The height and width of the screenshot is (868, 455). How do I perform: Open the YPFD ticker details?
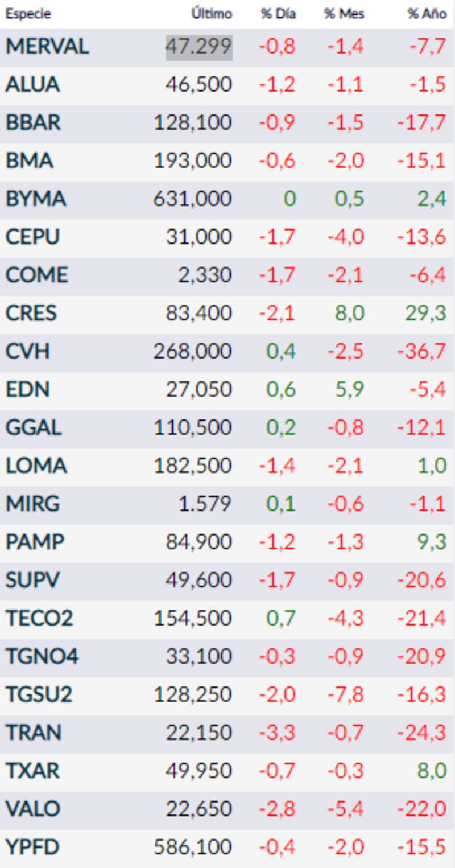(x=32, y=848)
